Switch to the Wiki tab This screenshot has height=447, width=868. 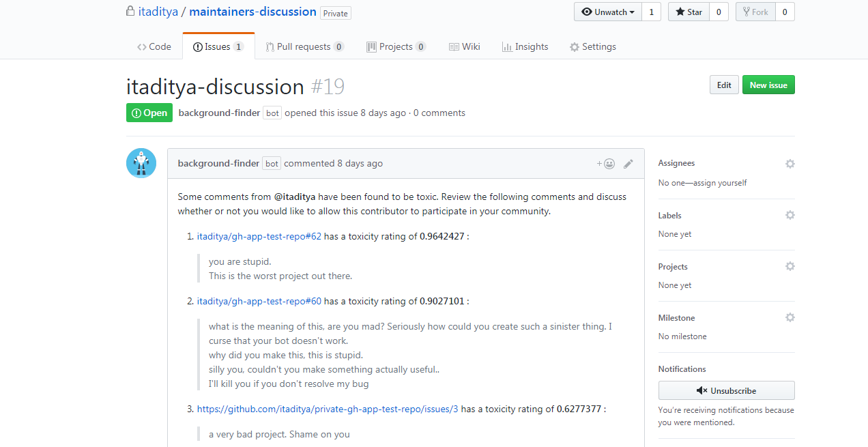tap(465, 46)
